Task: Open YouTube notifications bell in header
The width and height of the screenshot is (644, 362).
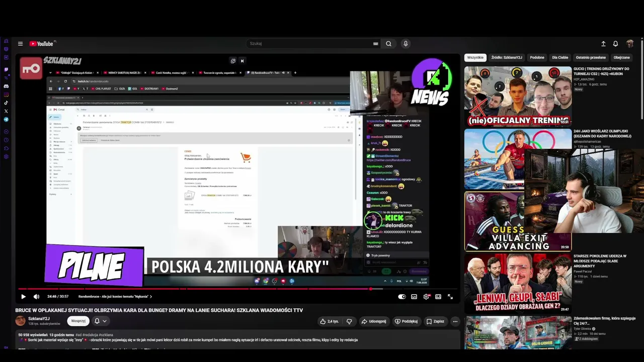Action: tap(615, 44)
